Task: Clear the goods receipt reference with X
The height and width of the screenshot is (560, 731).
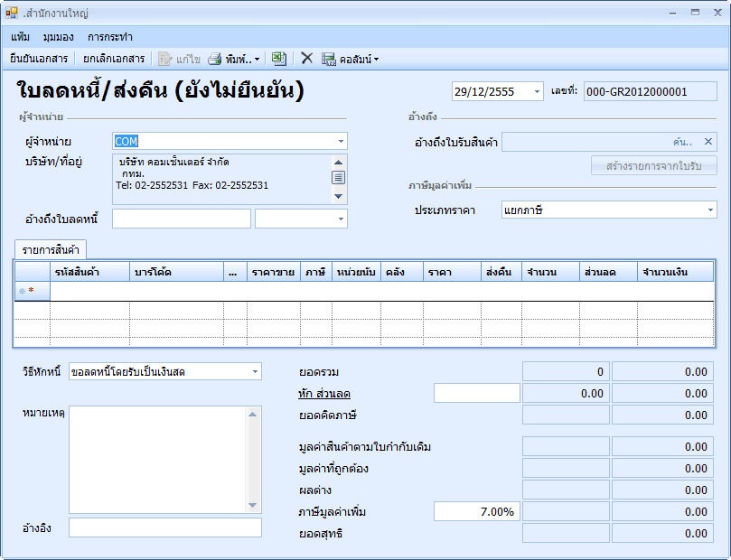Action: (708, 142)
